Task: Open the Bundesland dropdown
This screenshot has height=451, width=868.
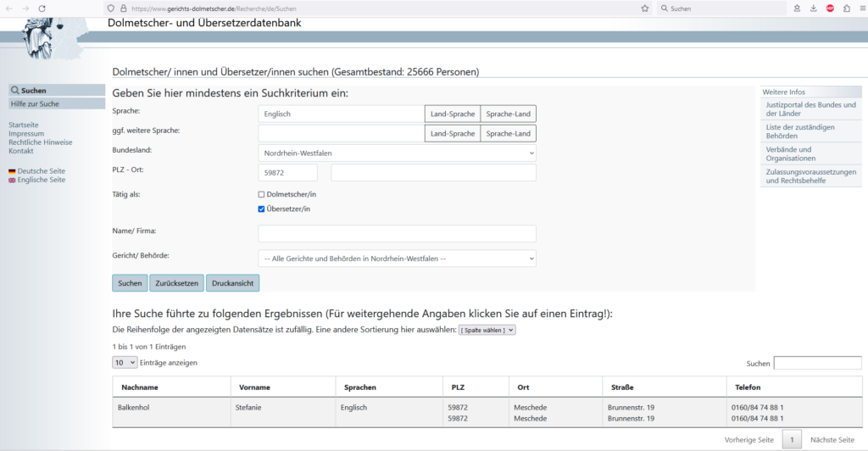Action: click(x=397, y=153)
